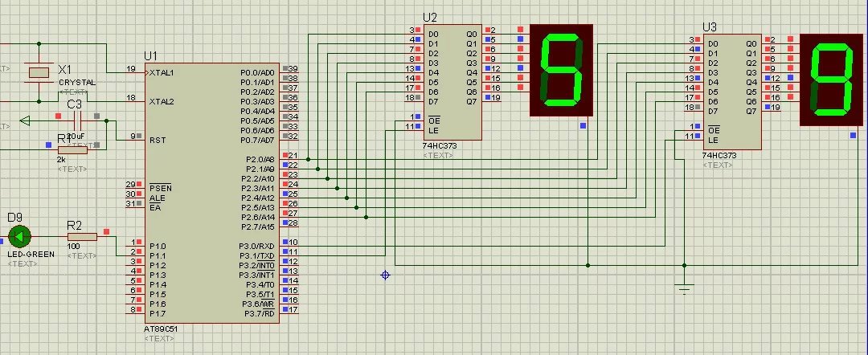Click the U1 reference label

click(x=150, y=56)
